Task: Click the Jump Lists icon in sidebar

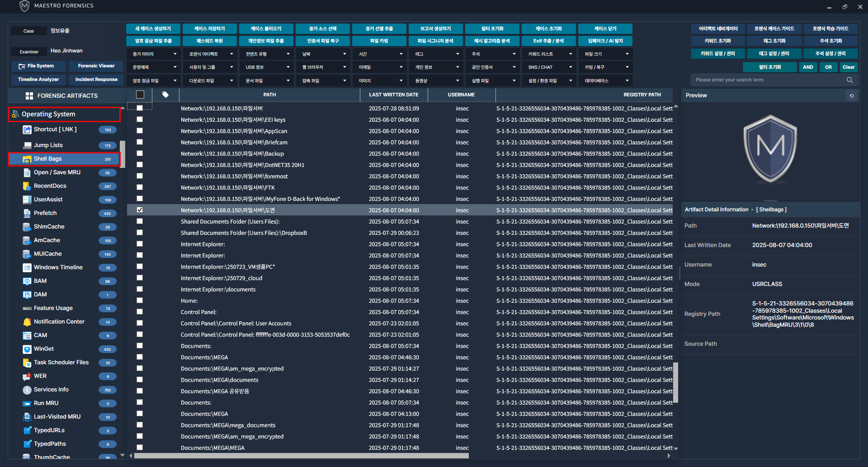Action: pos(27,145)
